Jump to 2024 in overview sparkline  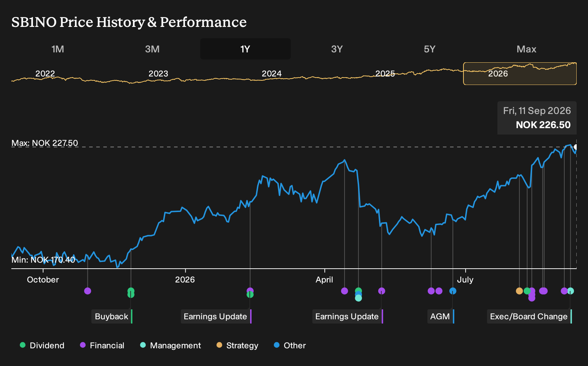272,74
